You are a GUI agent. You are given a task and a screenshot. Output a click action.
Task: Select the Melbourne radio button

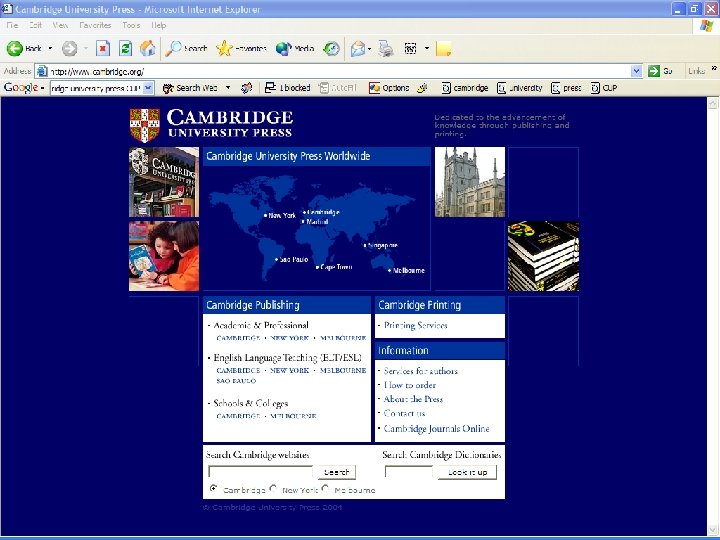click(326, 489)
